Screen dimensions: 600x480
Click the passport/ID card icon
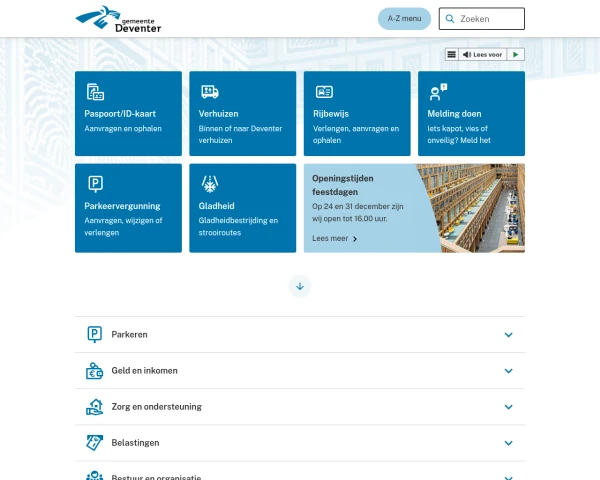(x=95, y=92)
